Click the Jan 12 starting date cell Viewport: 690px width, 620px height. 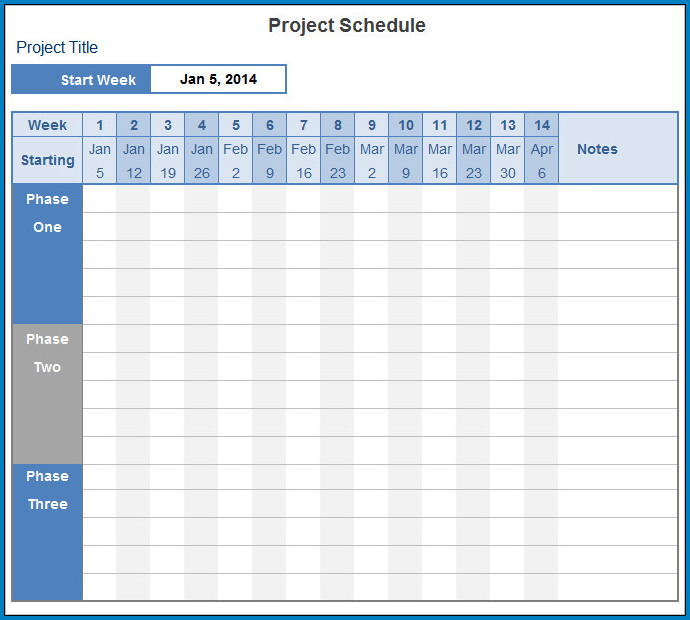point(134,160)
